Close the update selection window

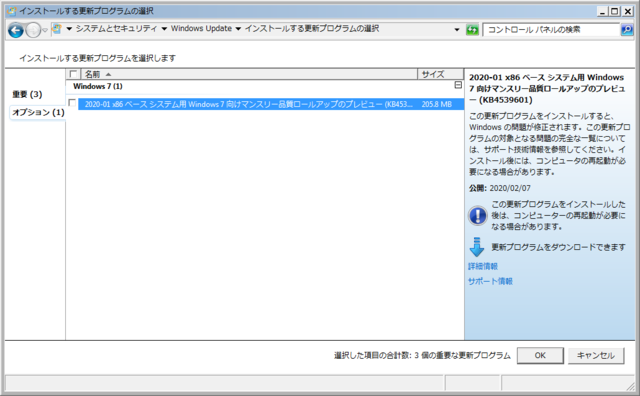627,11
